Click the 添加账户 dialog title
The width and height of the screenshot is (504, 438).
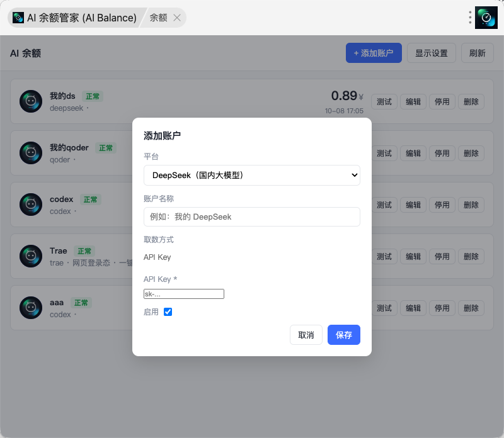pos(162,136)
